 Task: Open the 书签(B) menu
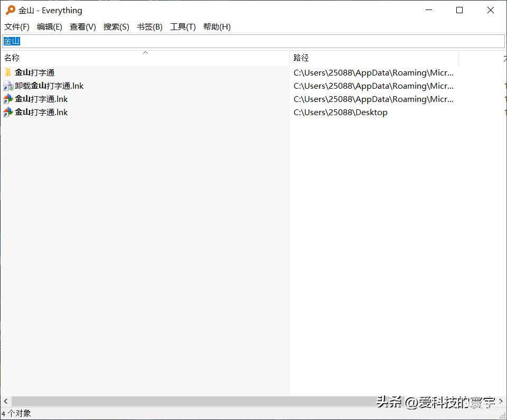[x=149, y=27]
